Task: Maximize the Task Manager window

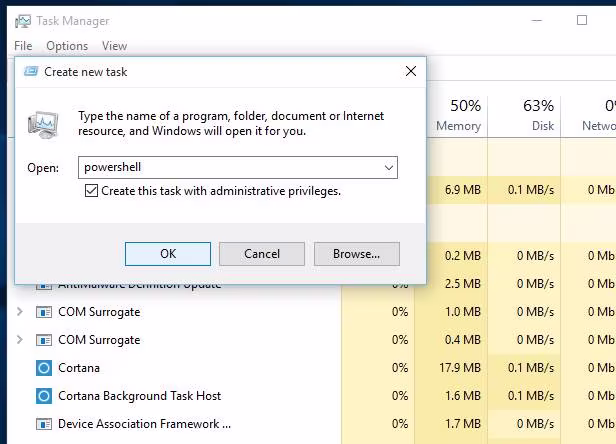Action: point(582,20)
